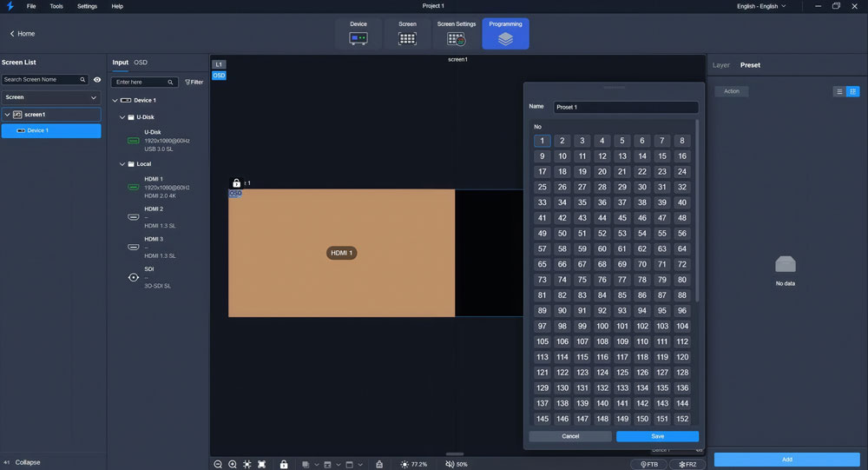Switch to the Layer tab
The image size is (868, 470).
720,65
